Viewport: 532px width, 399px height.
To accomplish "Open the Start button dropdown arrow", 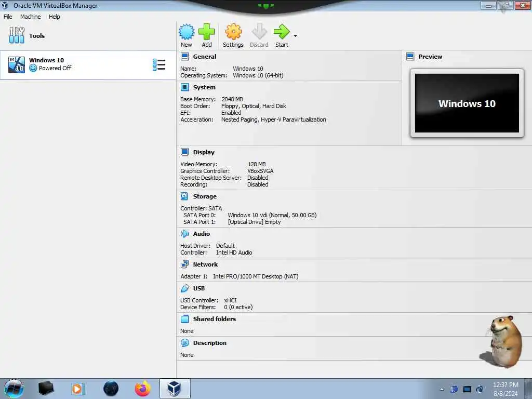I will [295, 36].
